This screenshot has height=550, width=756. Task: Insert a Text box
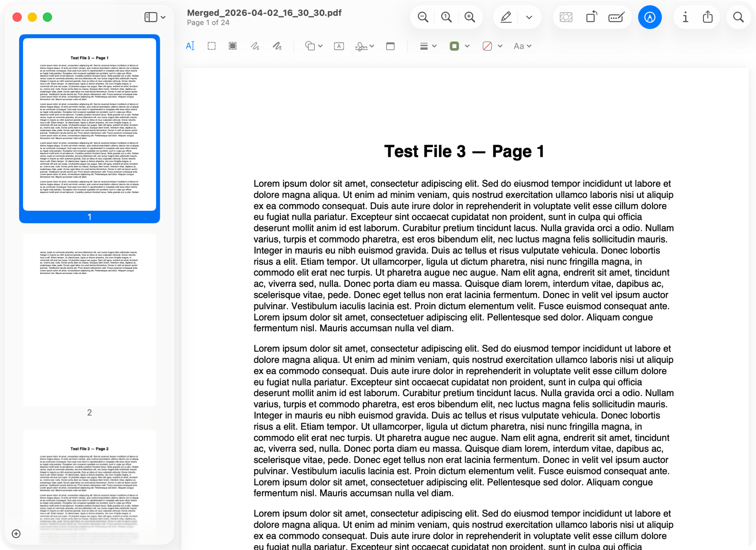339,46
